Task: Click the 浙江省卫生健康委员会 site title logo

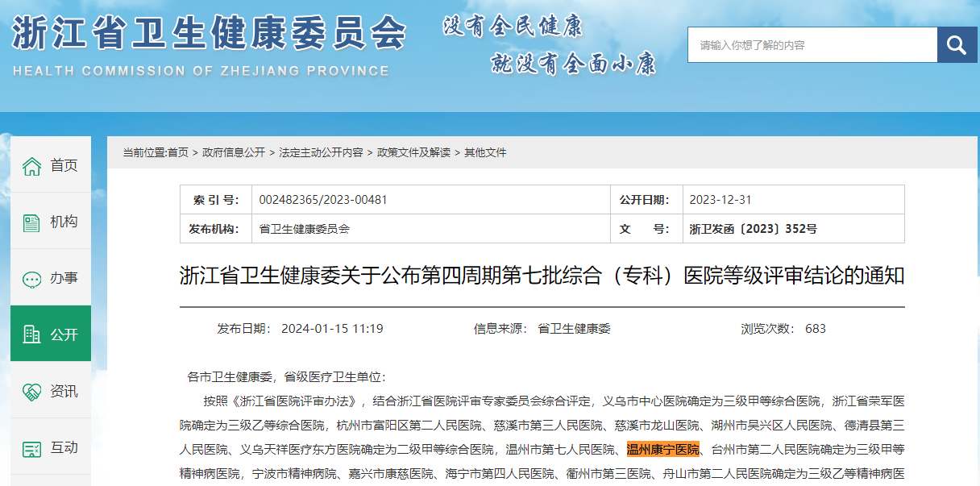Action: click(208, 34)
